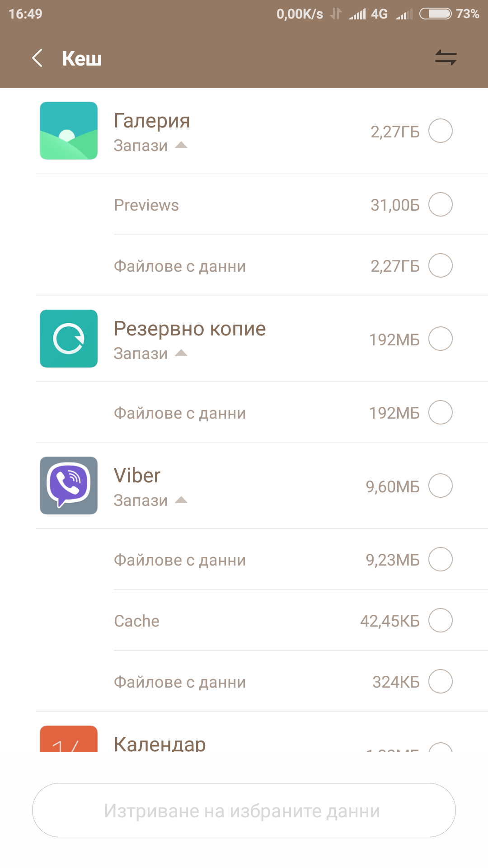Image resolution: width=488 pixels, height=868 pixels.
Task: Open the Cache entry under Viber
Action: pos(136,621)
